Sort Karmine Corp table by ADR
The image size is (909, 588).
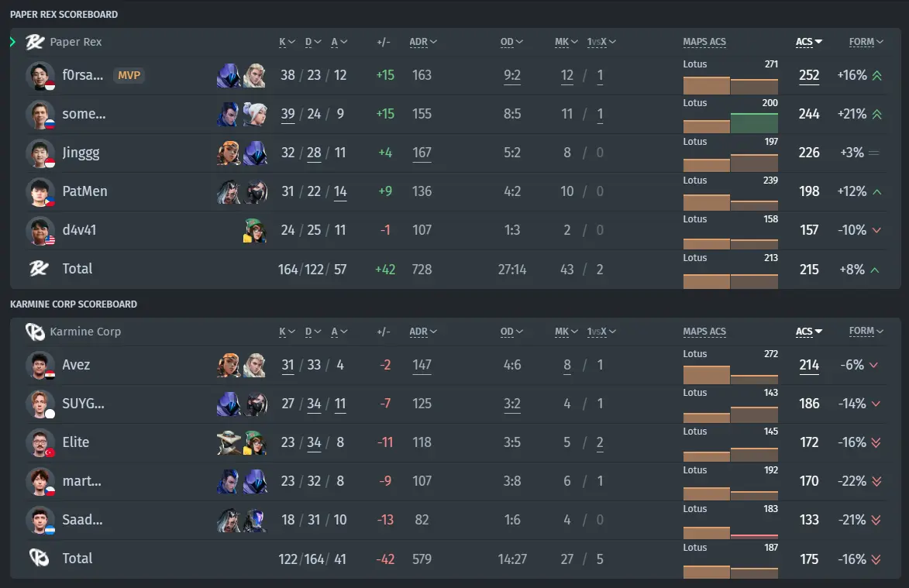click(x=422, y=332)
